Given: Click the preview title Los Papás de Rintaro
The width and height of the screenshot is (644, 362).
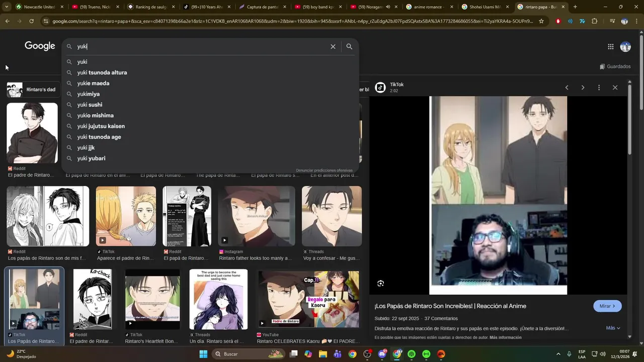Looking at the screenshot, I should coord(450,306).
